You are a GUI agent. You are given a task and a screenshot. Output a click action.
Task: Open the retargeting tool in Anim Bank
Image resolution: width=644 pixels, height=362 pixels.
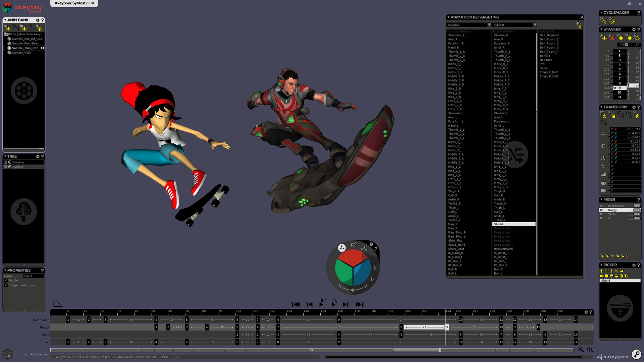tap(40, 29)
